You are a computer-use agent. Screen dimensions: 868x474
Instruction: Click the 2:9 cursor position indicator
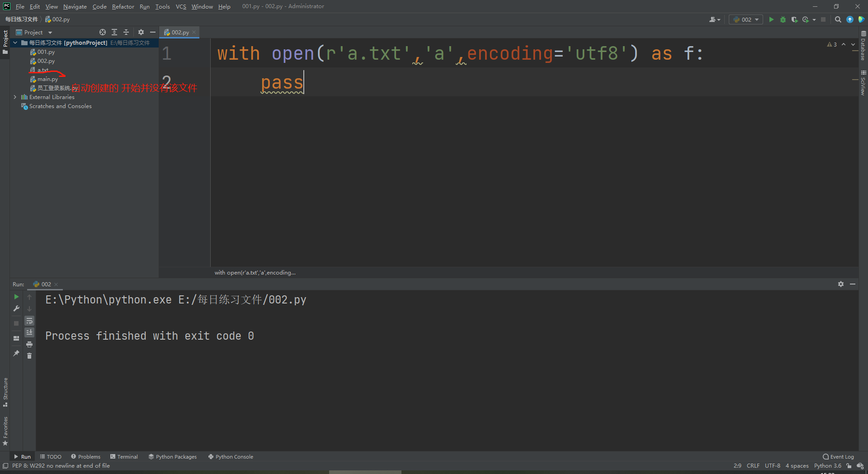pyautogui.click(x=737, y=466)
